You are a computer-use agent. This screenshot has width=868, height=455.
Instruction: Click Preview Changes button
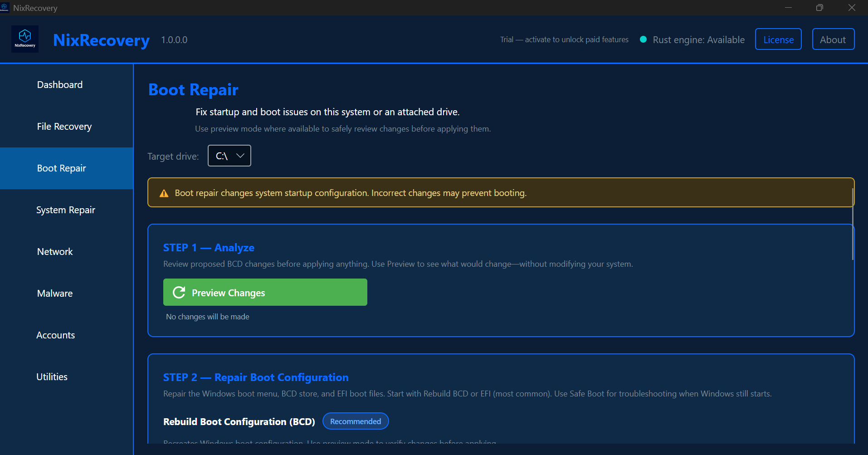265,292
